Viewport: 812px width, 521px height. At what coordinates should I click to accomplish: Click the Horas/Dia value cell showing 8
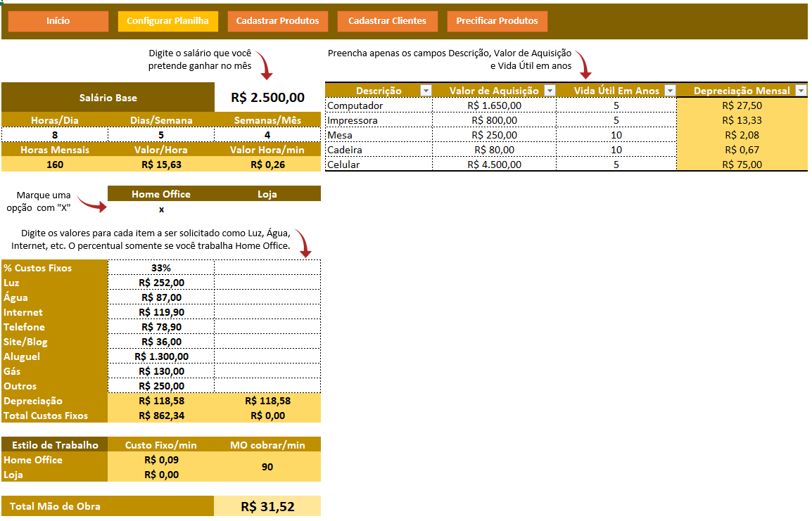(55, 135)
